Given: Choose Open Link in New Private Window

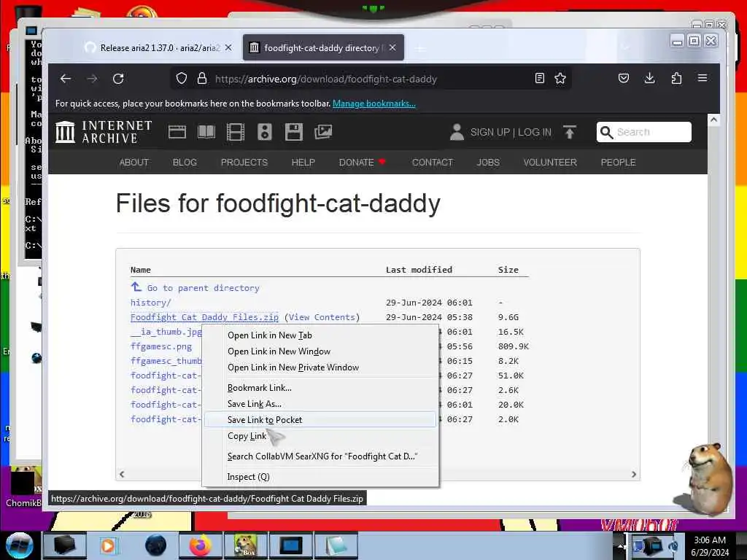Looking at the screenshot, I should pos(293,367).
